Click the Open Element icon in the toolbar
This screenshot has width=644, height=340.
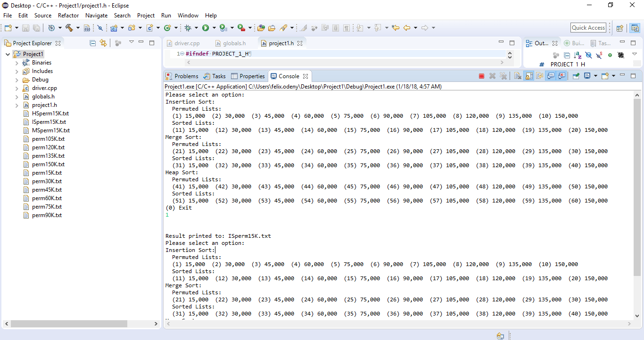pyautogui.click(x=261, y=28)
